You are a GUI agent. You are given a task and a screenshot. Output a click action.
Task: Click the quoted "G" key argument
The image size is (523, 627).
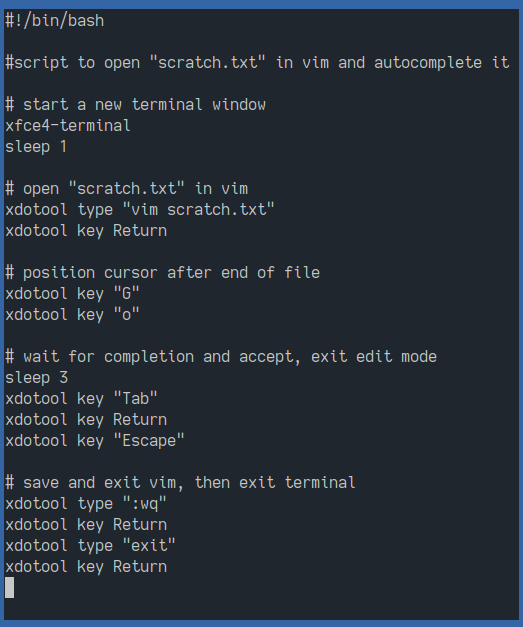127,294
